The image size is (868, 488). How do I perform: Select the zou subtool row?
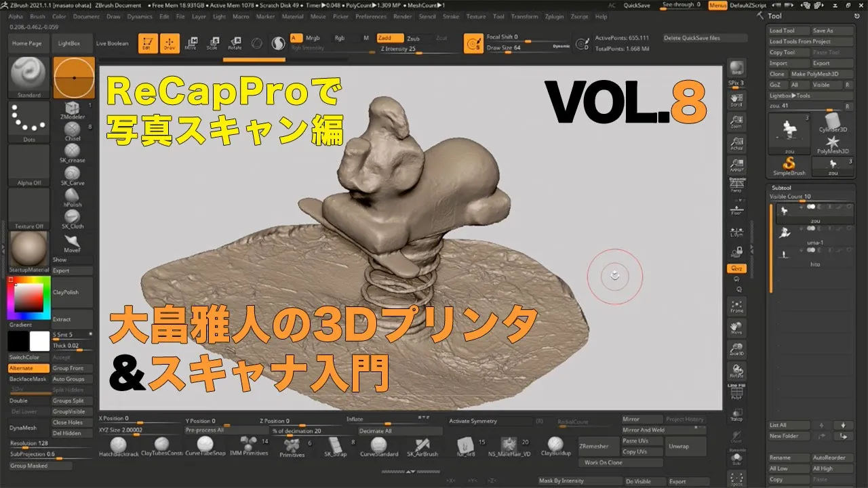(816, 213)
